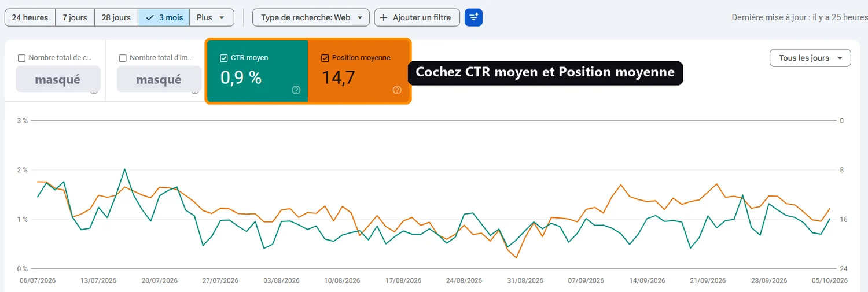Viewport: 868px width, 292px height.
Task: Click the 1 % left axis label
Action: pos(22,219)
